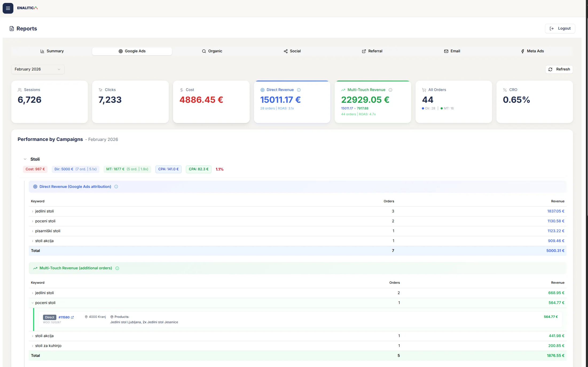Open the hamburger navigation menu
Screen dimensions: 588x367
pos(8,8)
